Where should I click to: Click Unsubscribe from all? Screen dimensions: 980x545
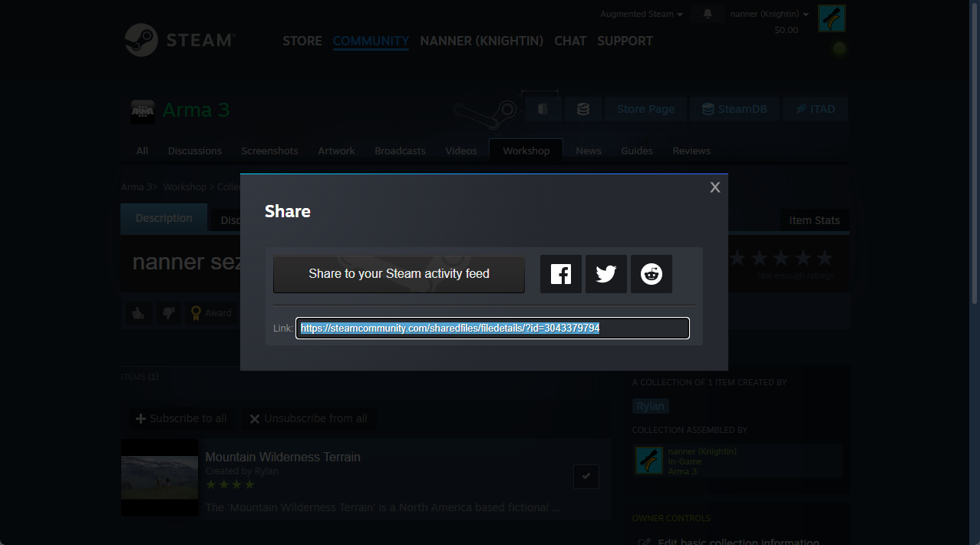click(x=309, y=418)
